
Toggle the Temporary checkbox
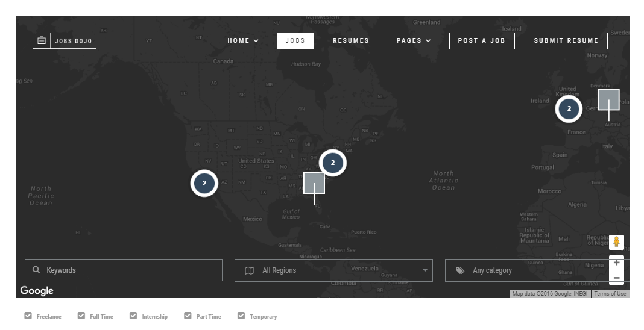[x=241, y=316]
